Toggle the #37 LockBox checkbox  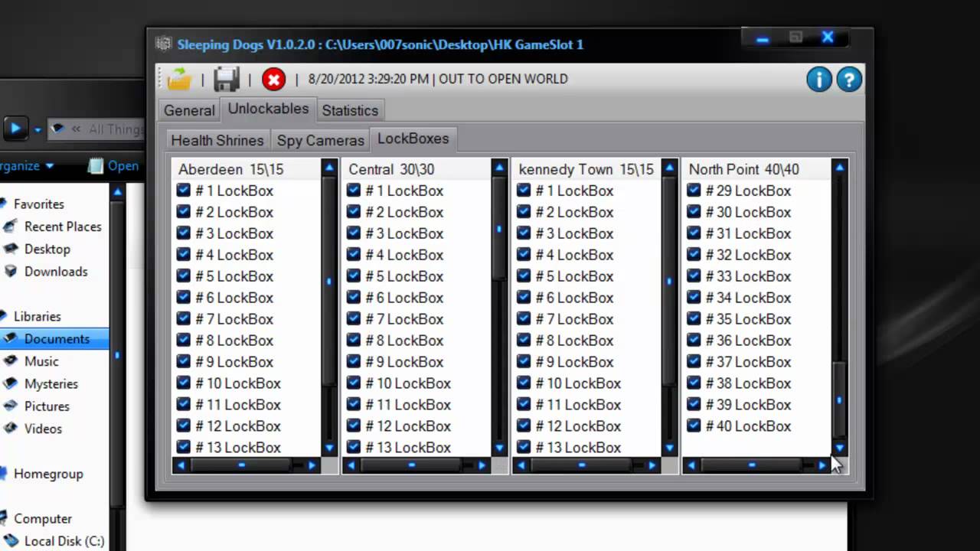click(x=694, y=362)
